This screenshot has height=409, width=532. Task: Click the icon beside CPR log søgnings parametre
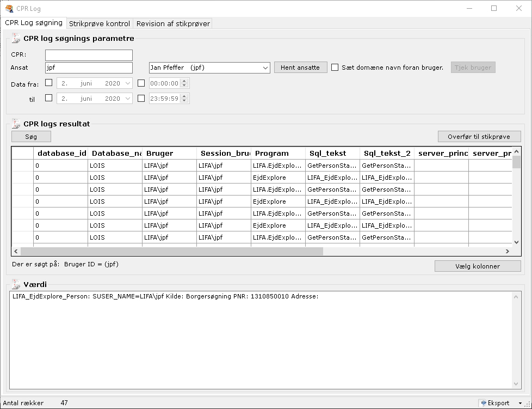tap(16, 39)
